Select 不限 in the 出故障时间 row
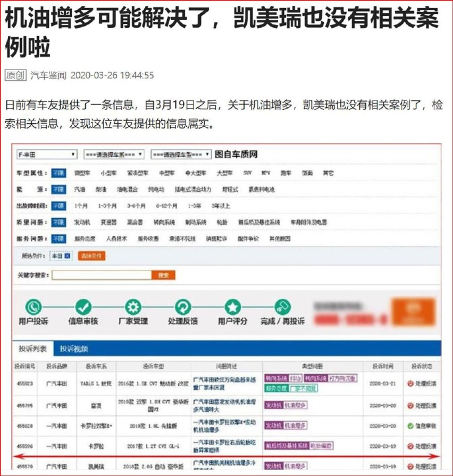453x476 pixels. click(x=58, y=206)
